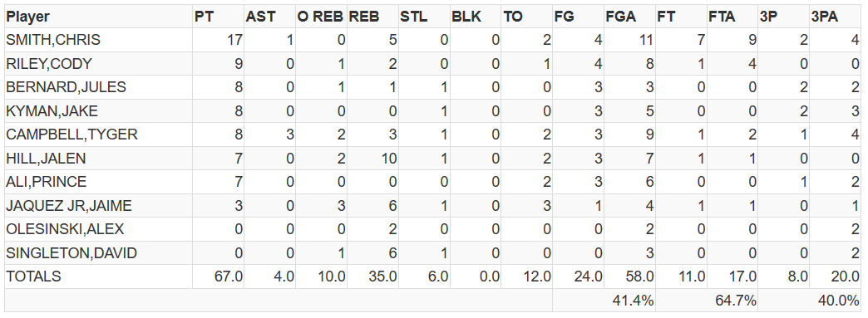Click the FGA column header

click(x=630, y=17)
